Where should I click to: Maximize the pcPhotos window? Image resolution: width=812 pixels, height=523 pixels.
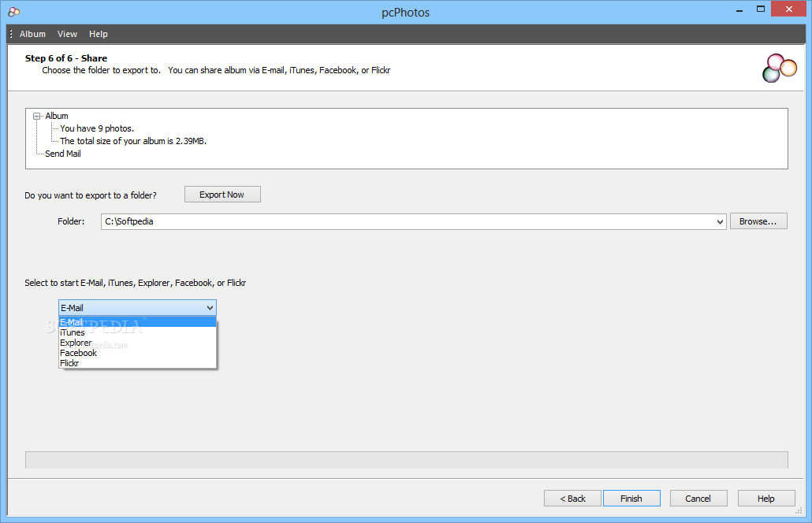(761, 9)
